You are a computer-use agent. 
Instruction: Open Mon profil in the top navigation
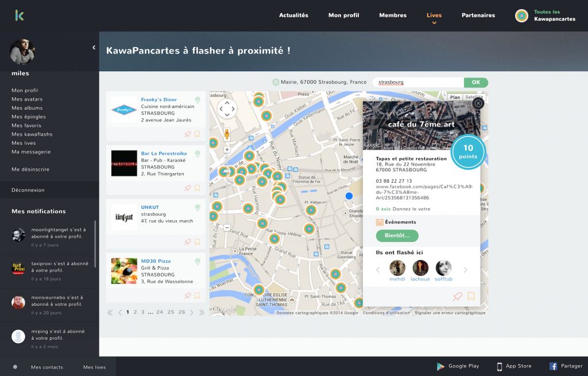point(343,16)
